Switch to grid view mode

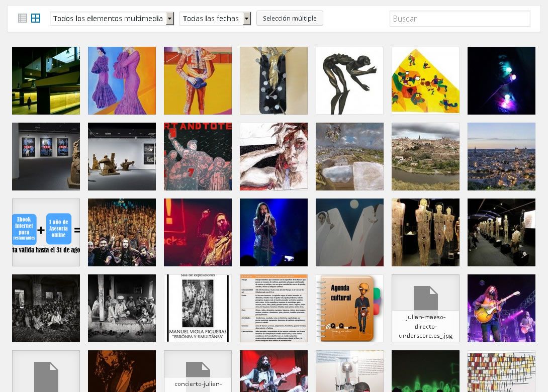pos(36,18)
